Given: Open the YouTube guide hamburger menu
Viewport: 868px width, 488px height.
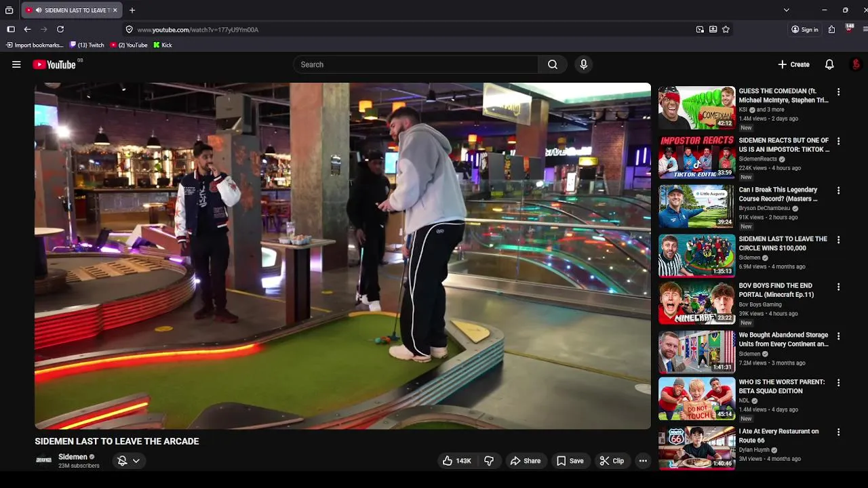Looking at the screenshot, I should [16, 64].
